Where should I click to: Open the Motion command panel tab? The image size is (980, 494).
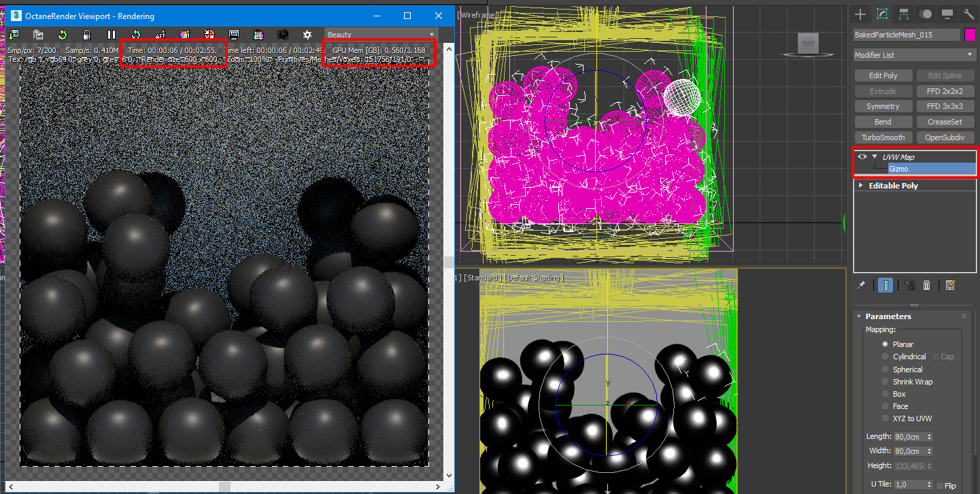click(x=926, y=14)
